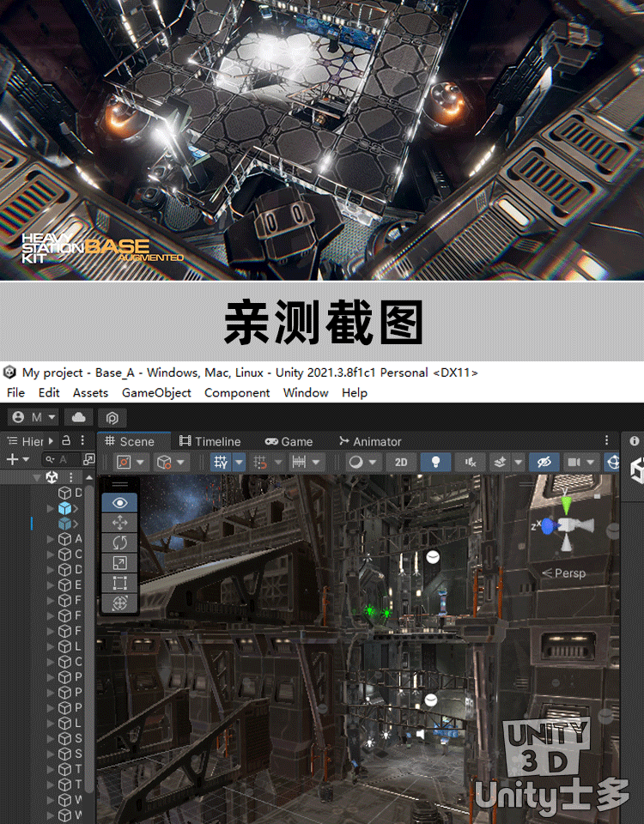Open the GameObject menu
Image resolution: width=644 pixels, height=824 pixels.
(155, 392)
